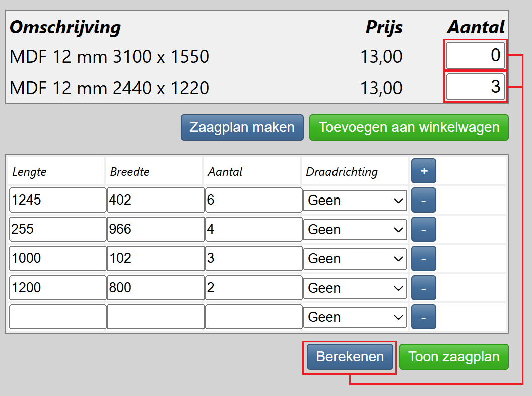The height and width of the screenshot is (396, 532).
Task: Click the empty Breedte field in the last row
Action: tap(155, 317)
